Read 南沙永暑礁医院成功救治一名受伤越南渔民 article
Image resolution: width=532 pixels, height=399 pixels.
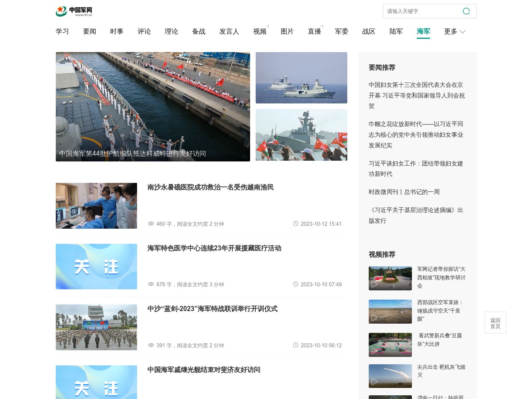[210, 187]
